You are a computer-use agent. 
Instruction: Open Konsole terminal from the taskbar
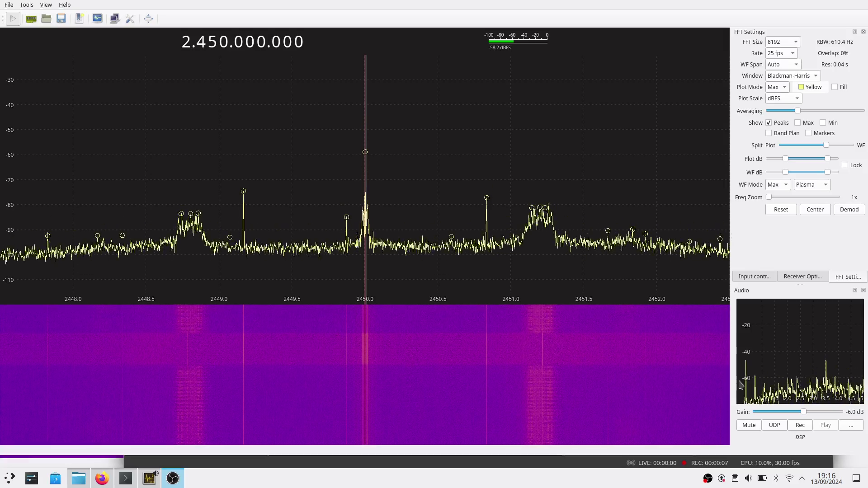[x=126, y=478]
